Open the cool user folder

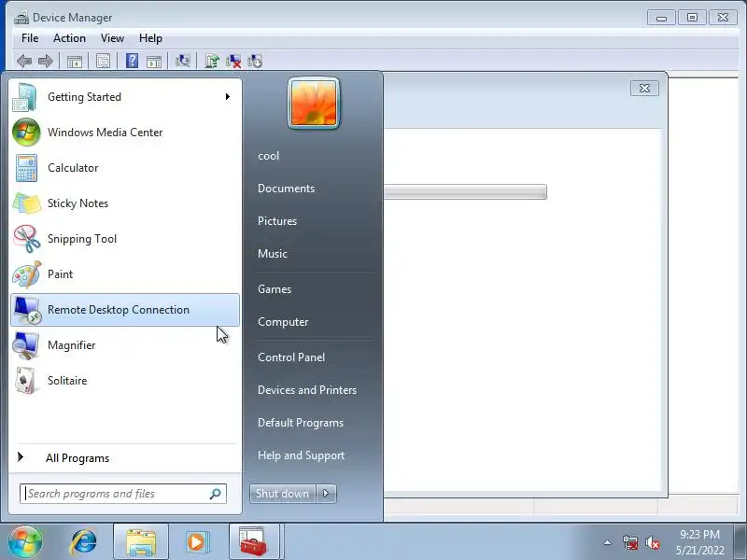[x=268, y=156]
